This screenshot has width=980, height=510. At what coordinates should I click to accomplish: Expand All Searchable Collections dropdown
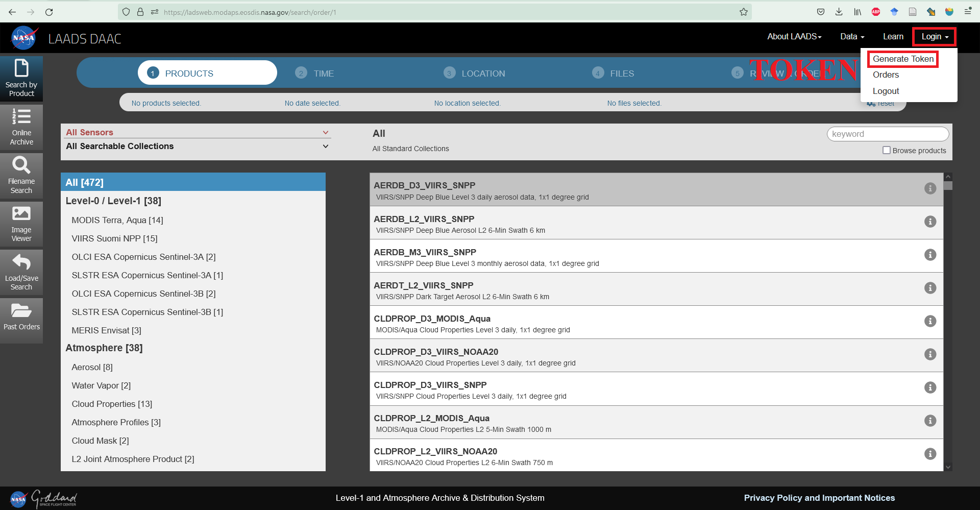pos(198,146)
